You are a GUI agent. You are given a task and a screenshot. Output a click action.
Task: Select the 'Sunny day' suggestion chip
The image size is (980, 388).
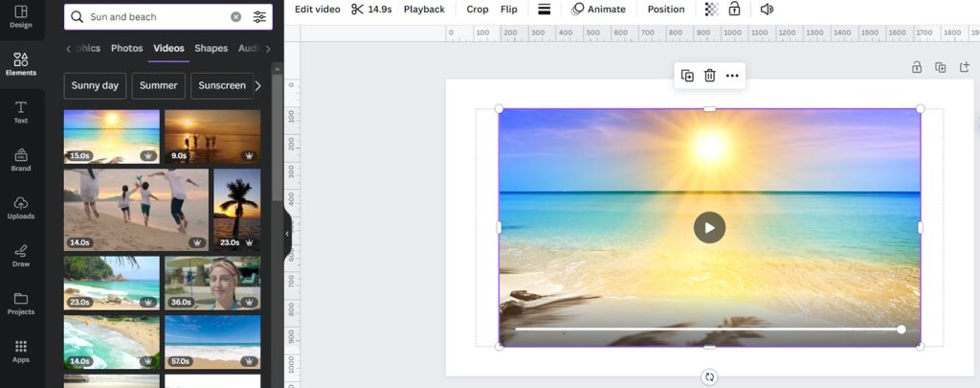click(95, 85)
